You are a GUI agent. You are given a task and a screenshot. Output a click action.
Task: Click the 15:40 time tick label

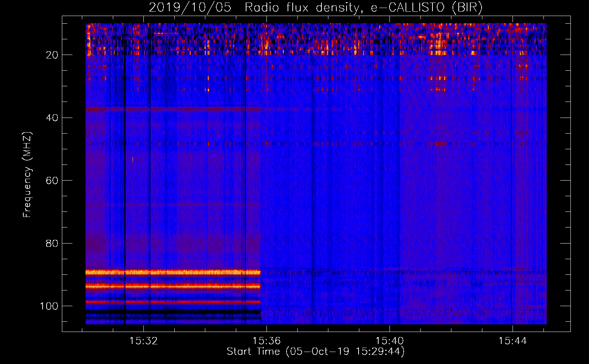point(390,341)
